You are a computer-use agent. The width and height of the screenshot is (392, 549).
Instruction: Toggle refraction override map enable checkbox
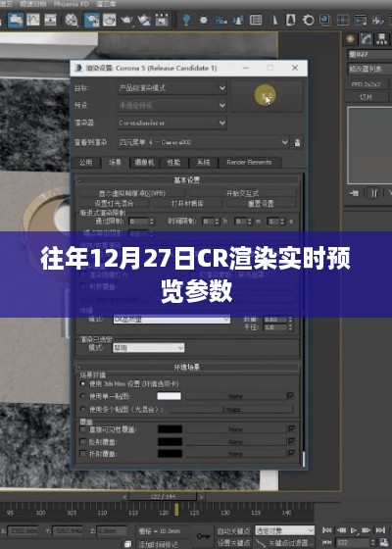291,453
